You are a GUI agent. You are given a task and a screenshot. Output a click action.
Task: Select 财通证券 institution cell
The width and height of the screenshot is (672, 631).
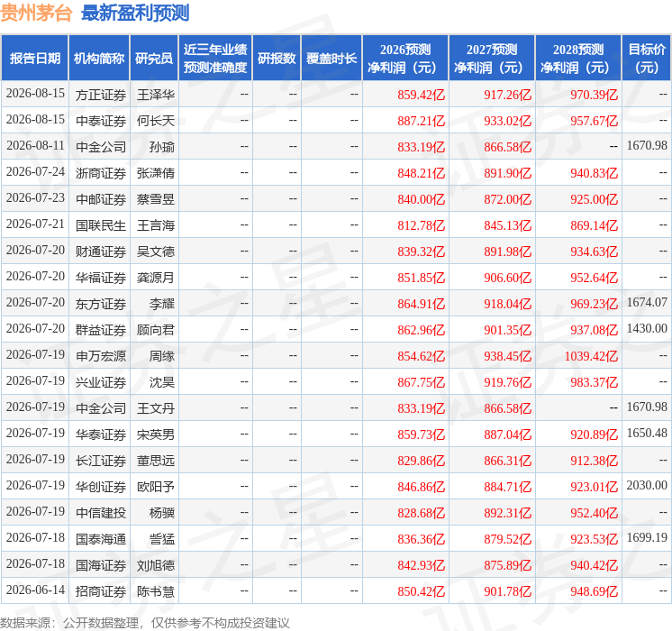coord(101,251)
